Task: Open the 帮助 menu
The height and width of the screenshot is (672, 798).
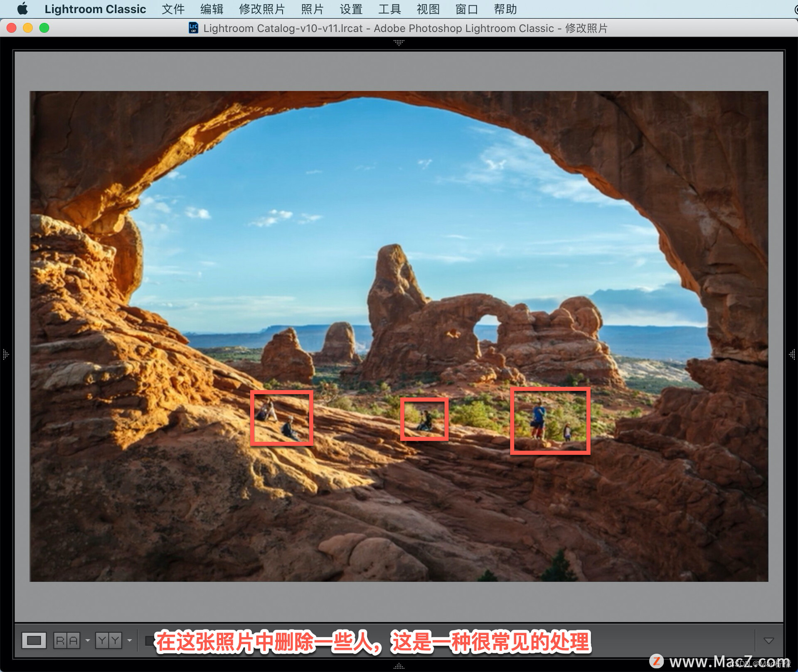Action: pos(505,9)
